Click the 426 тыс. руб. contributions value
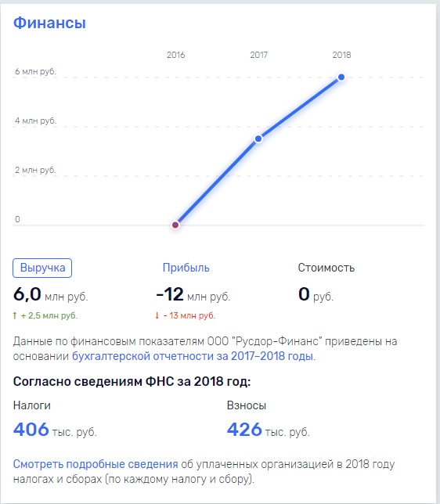The image size is (440, 504). [x=269, y=430]
